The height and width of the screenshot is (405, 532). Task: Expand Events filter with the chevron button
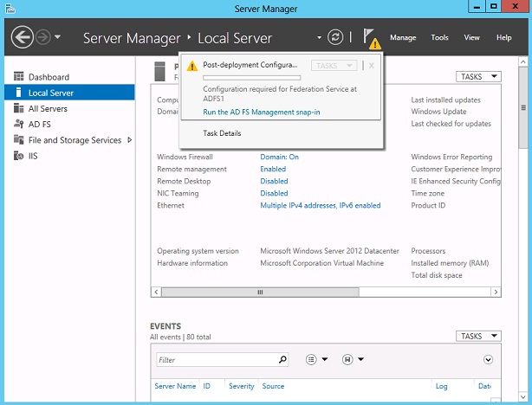click(488, 360)
